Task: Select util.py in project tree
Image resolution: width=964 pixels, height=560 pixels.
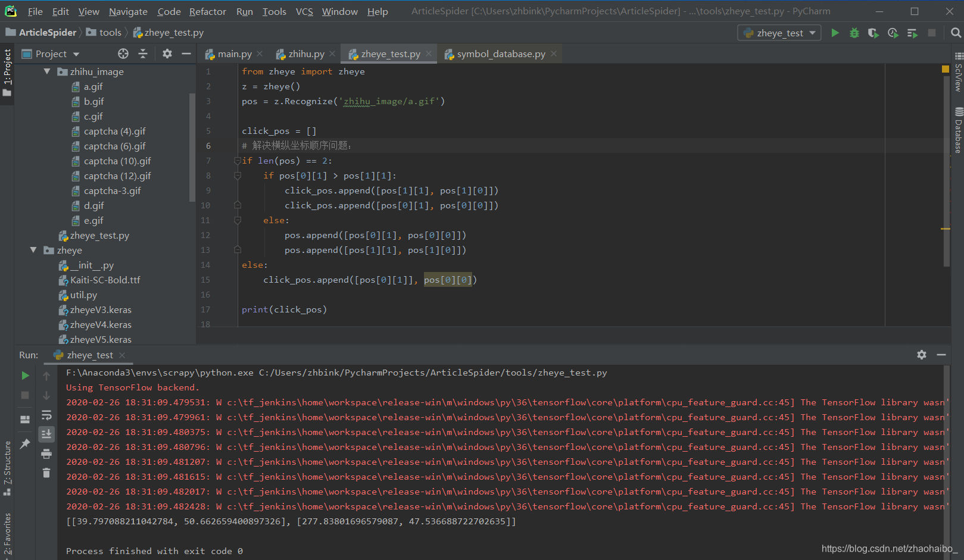Action: 83,295
